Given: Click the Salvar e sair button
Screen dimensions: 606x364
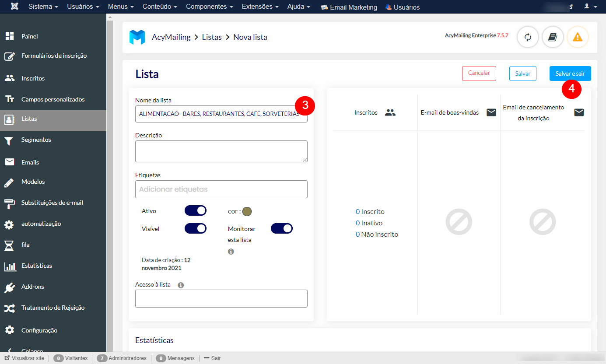Looking at the screenshot, I should pos(570,73).
